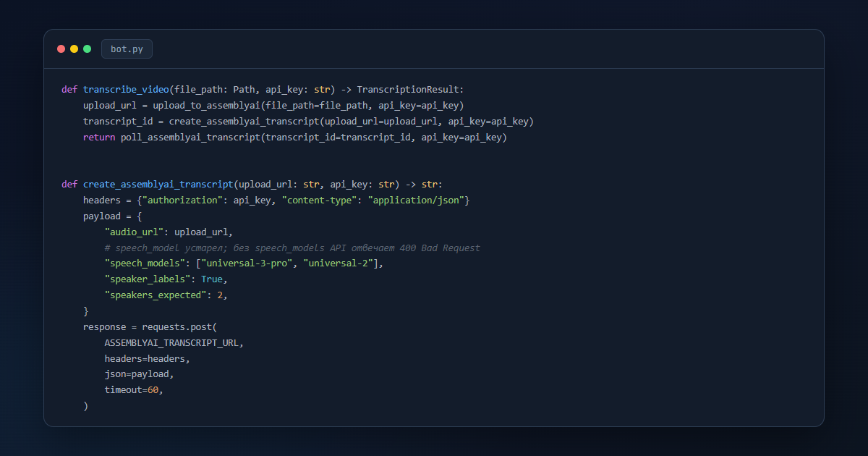Click the True value for speaker_labels
The width and height of the screenshot is (868, 456).
[212, 279]
